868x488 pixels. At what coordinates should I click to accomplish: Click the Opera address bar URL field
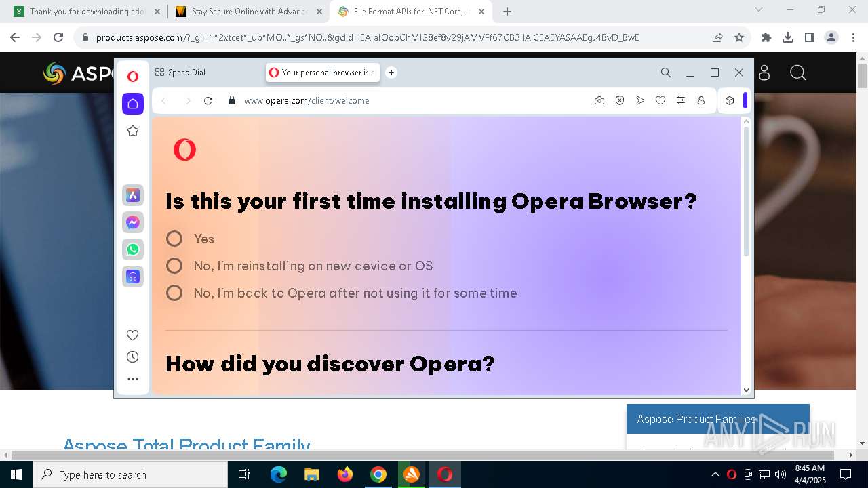tap(414, 100)
